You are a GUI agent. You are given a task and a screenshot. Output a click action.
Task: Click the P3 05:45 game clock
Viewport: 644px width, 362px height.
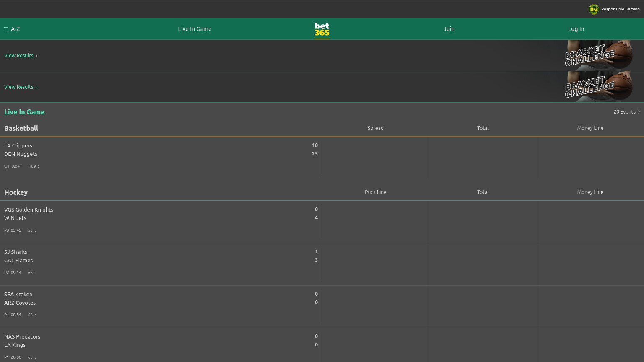point(13,230)
